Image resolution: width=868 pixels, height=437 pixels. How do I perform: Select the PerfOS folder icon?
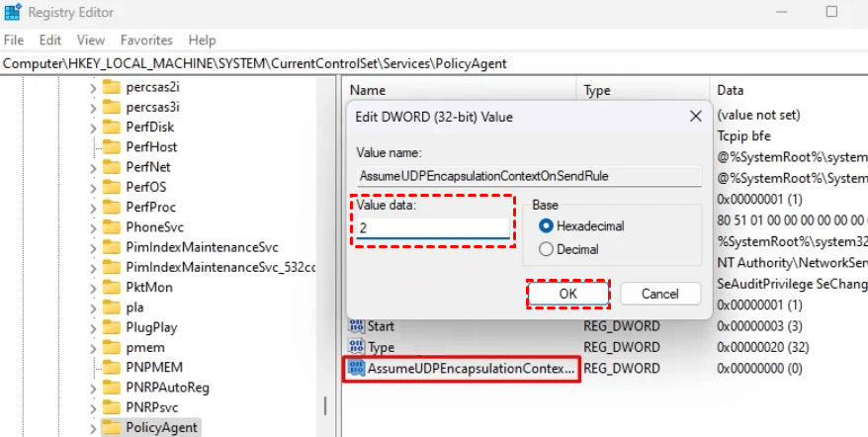[112, 187]
